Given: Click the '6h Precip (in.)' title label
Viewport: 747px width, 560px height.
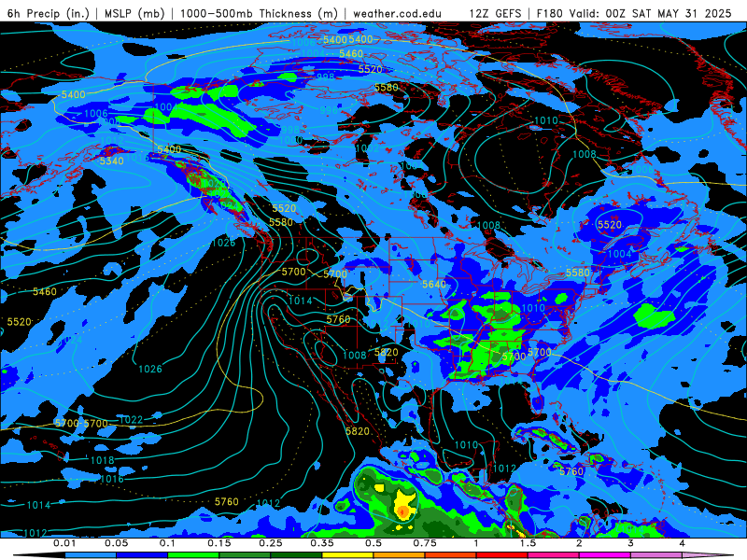Looking at the screenshot, I should point(49,13).
